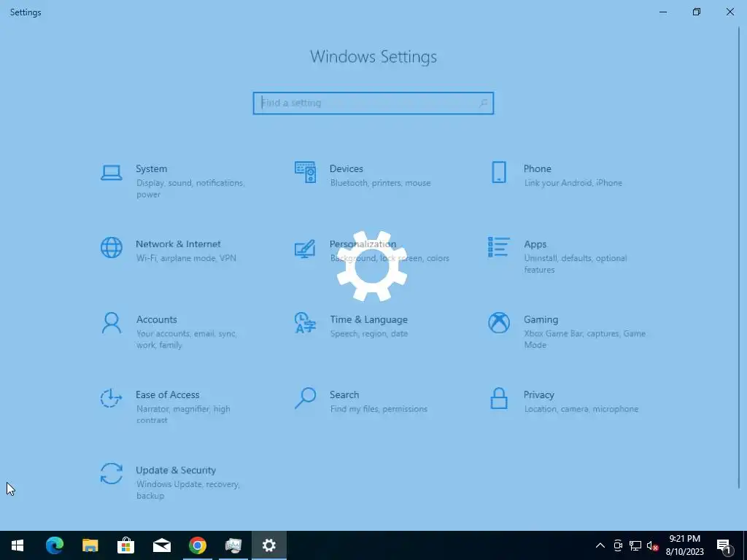The width and height of the screenshot is (747, 560).
Task: Open the Devices keyboard and speaker icon
Action: [305, 172]
